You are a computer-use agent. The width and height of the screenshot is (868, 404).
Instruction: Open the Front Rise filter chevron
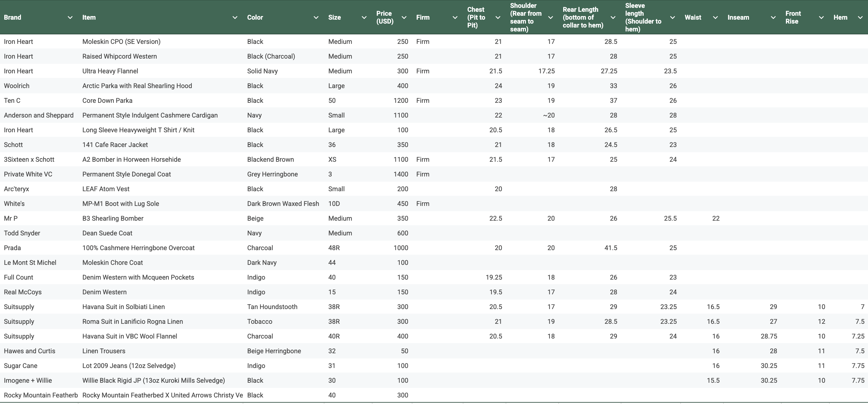(x=821, y=18)
